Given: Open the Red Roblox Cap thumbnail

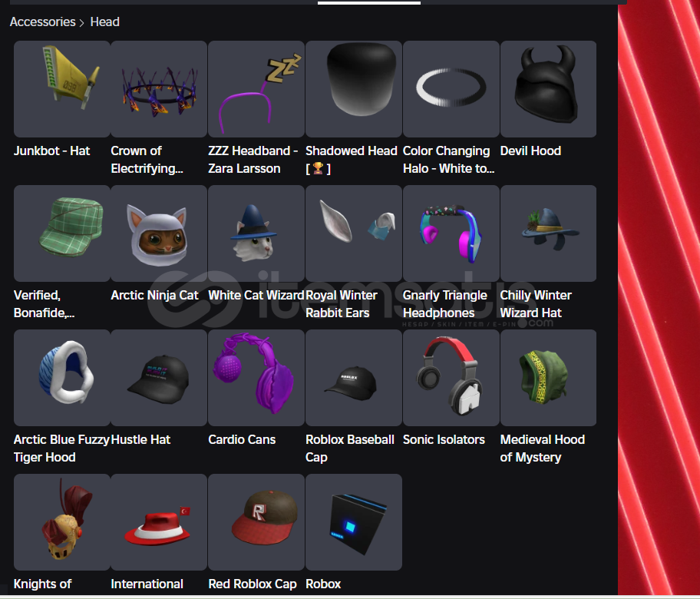Looking at the screenshot, I should (x=256, y=521).
